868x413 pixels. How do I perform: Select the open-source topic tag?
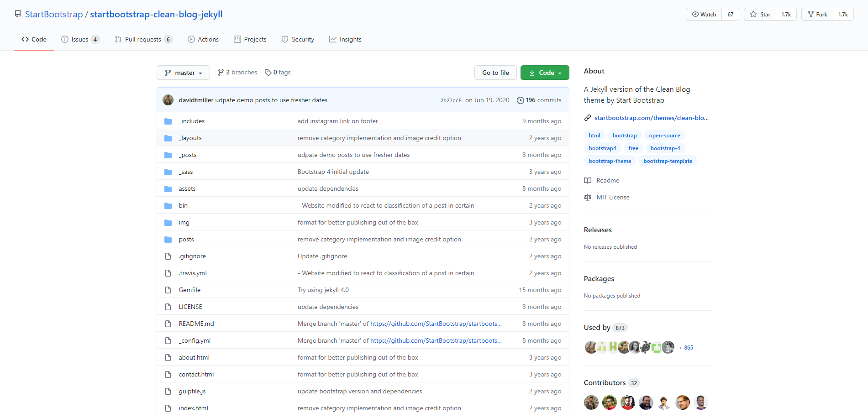pyautogui.click(x=664, y=136)
